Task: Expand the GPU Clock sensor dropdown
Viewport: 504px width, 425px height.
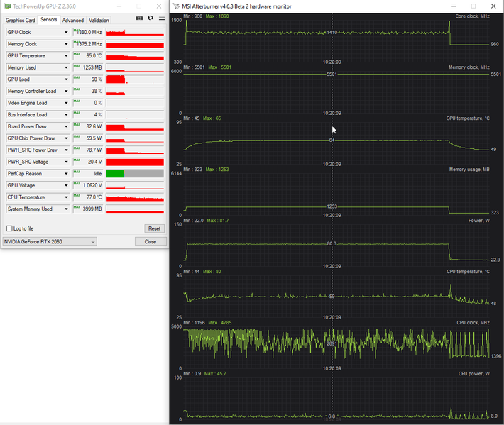Action: tap(66, 32)
